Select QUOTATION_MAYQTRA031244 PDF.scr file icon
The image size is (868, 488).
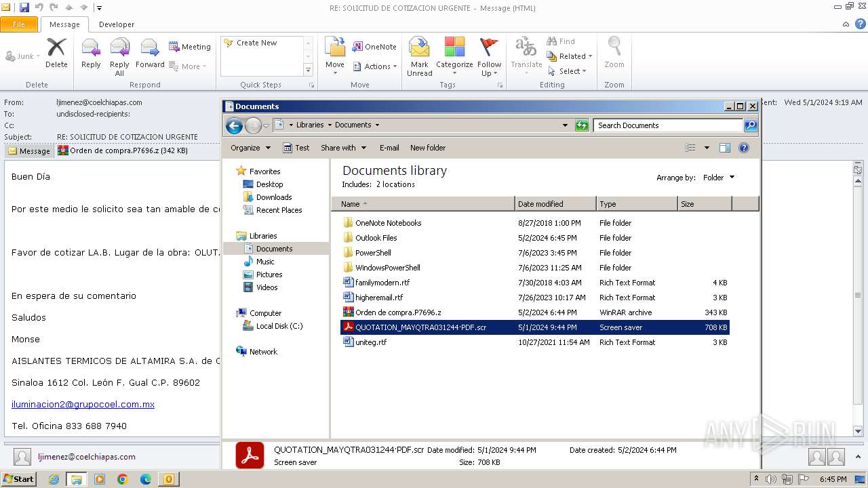348,327
